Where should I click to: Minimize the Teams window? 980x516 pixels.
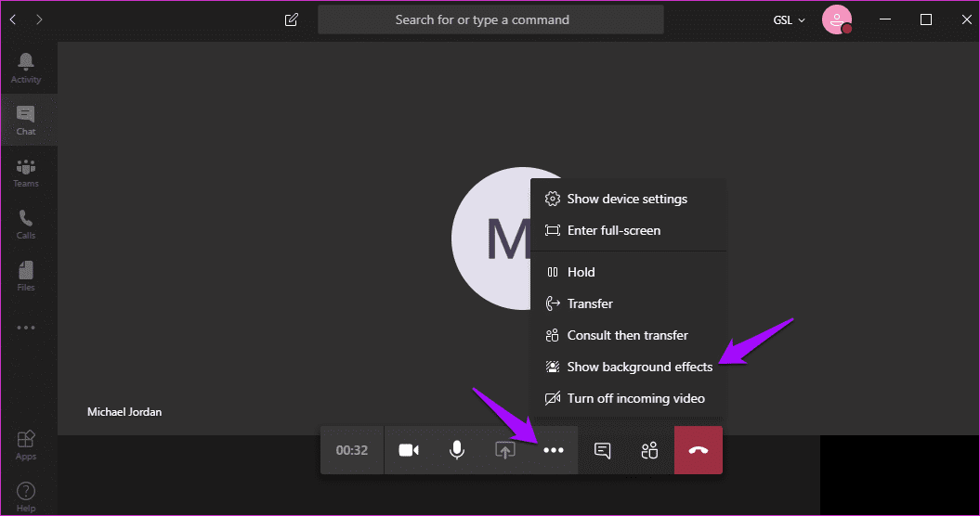point(885,20)
